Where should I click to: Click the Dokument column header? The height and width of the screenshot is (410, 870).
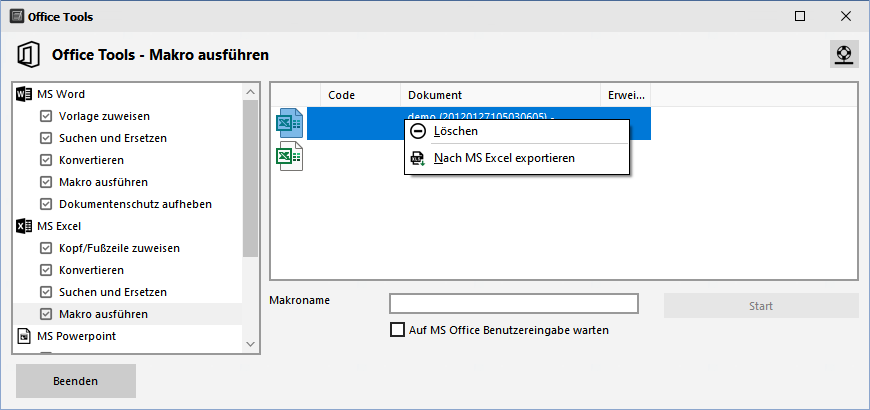click(x=500, y=95)
